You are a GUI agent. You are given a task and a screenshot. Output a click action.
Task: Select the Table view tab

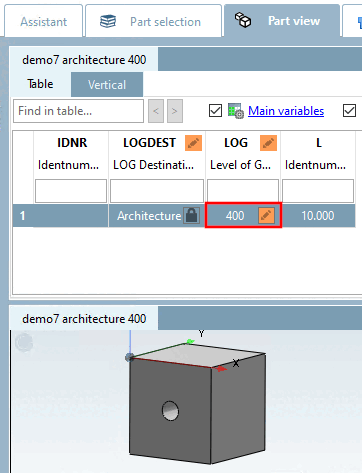pyautogui.click(x=40, y=84)
